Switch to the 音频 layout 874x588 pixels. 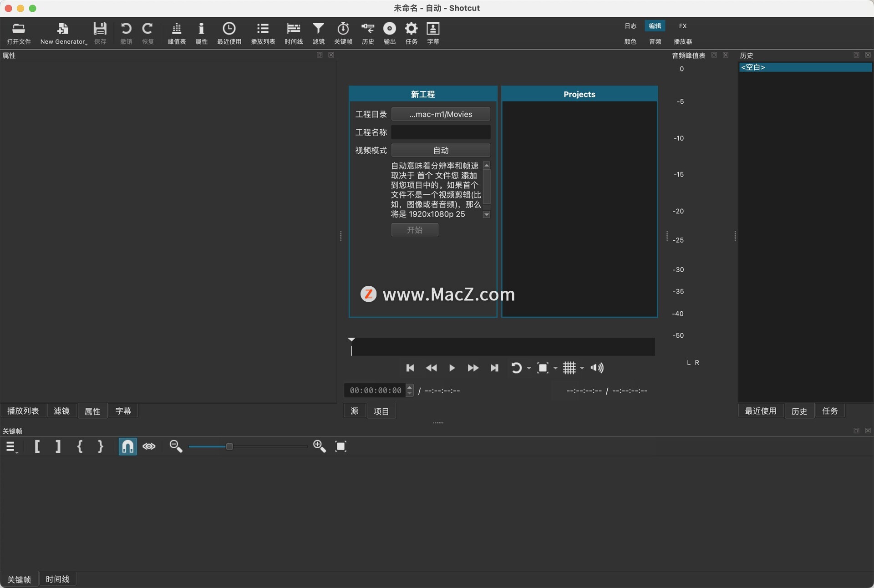tap(655, 41)
